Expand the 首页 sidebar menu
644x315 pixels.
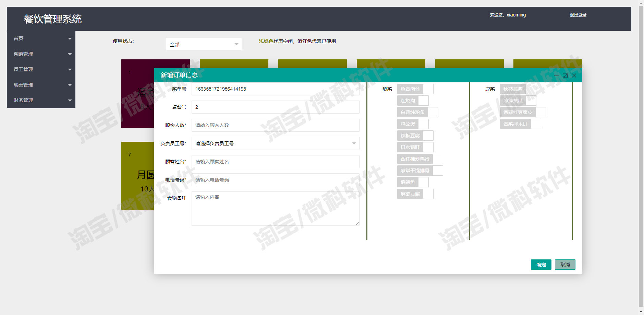[41, 38]
